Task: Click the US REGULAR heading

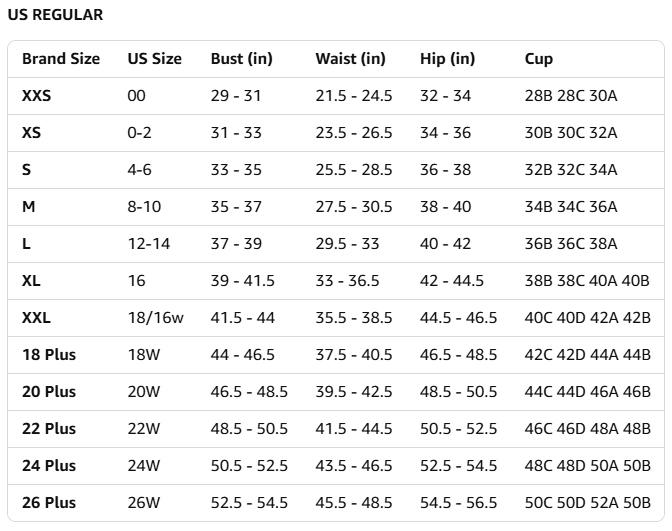Action: 54,16
